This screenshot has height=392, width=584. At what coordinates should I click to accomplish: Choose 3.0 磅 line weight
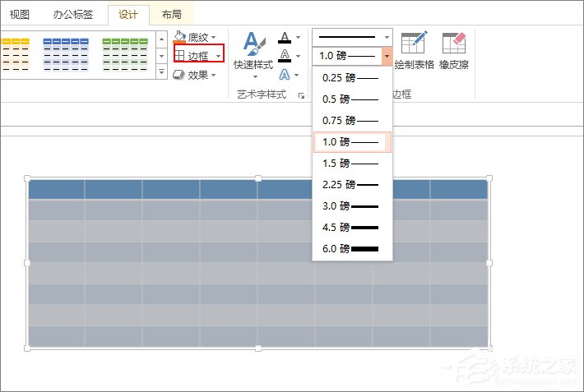[x=352, y=206]
